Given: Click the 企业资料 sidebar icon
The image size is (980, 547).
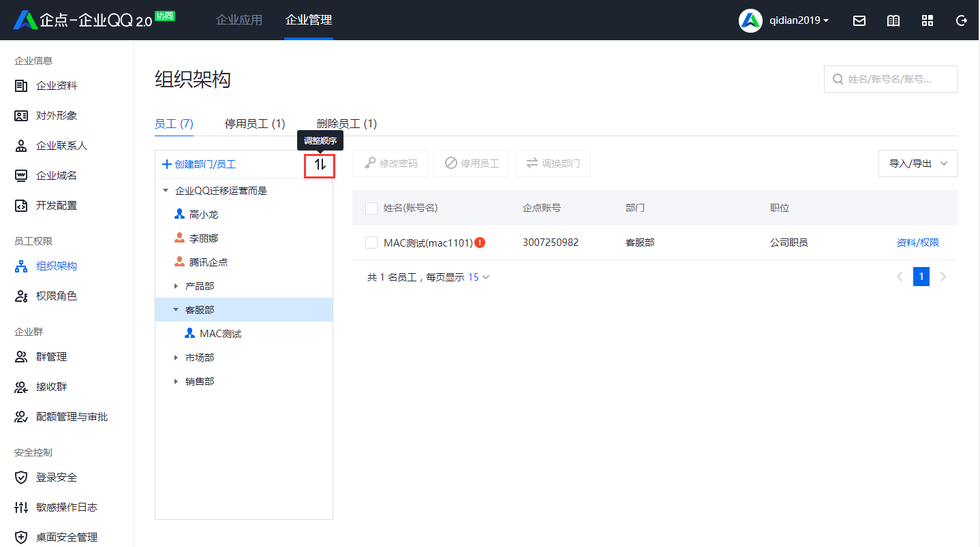Looking at the screenshot, I should (21, 86).
